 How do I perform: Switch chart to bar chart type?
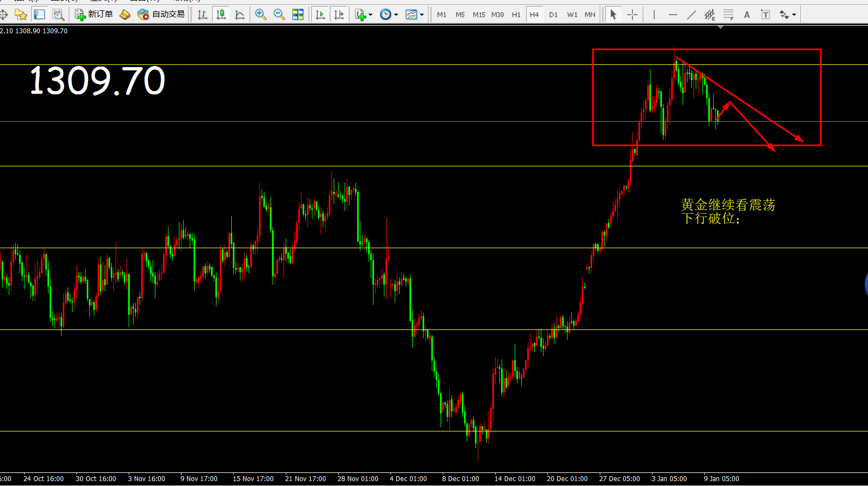click(202, 15)
